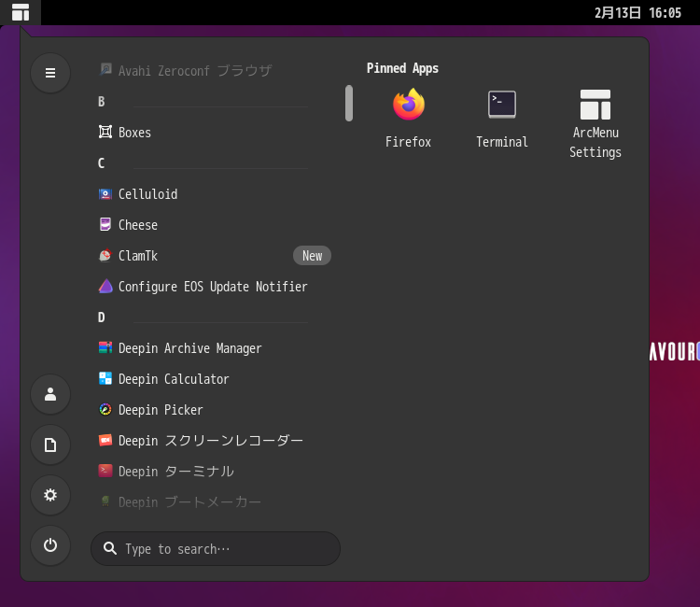Click the search field Type to search
The width and height of the screenshot is (700, 607).
[x=216, y=548]
